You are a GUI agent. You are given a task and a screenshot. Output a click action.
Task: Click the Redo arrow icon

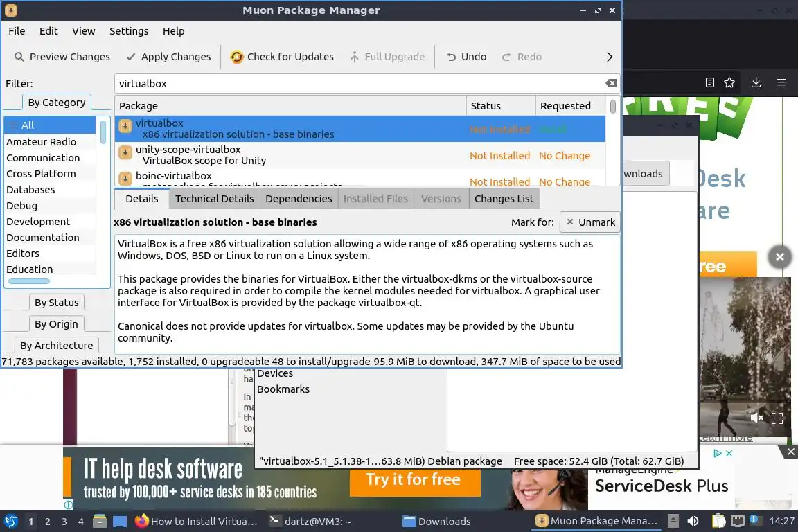coord(506,57)
